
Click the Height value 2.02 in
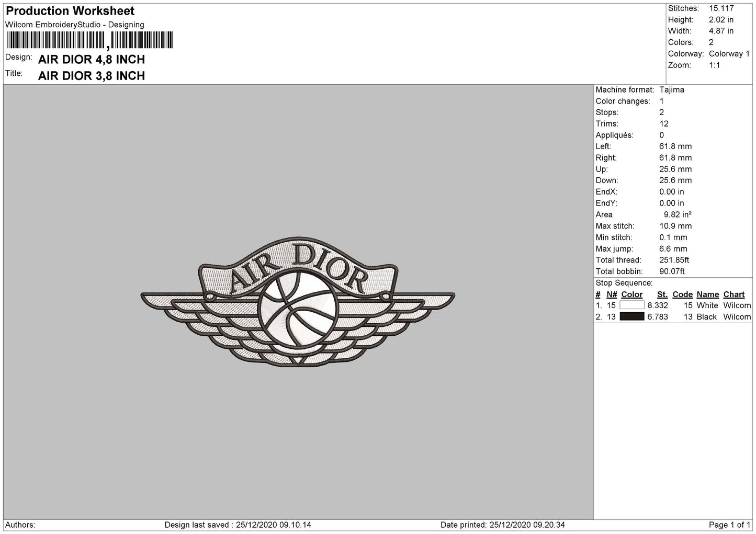click(721, 20)
